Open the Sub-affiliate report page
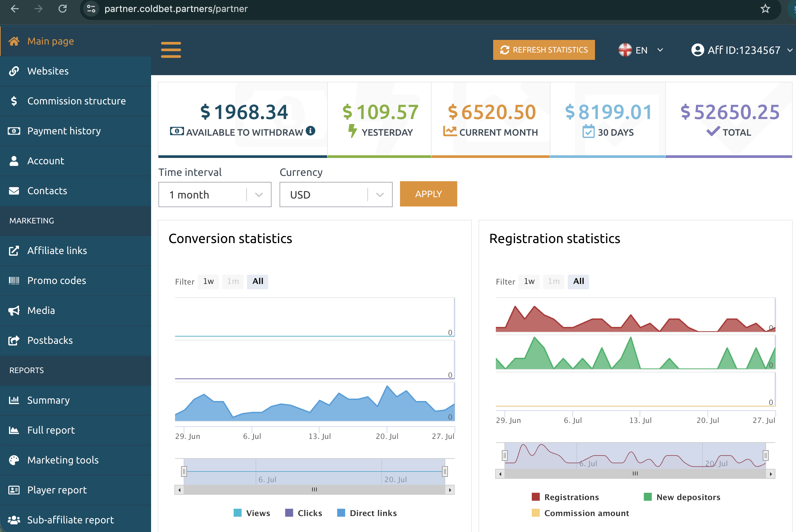The height and width of the screenshot is (532, 796). click(x=76, y=519)
